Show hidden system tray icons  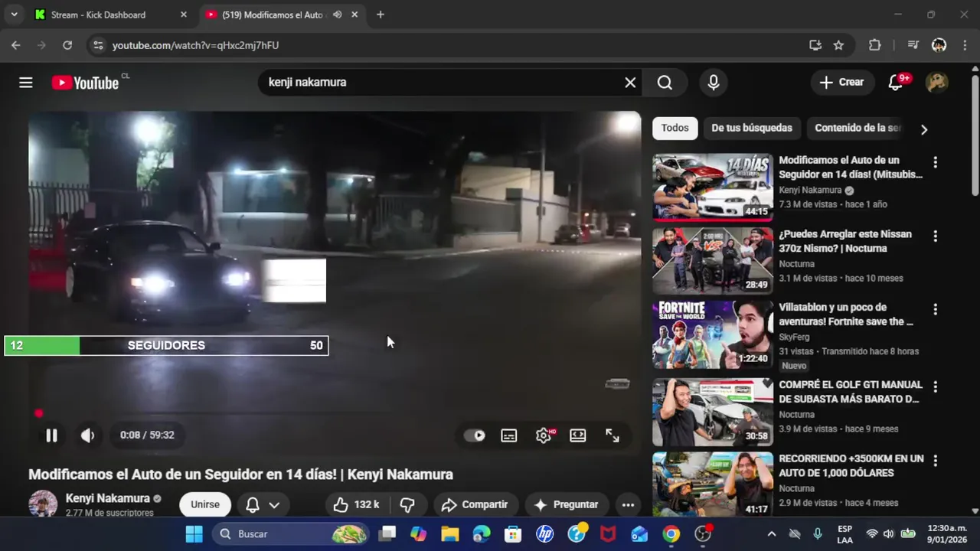pos(771,534)
